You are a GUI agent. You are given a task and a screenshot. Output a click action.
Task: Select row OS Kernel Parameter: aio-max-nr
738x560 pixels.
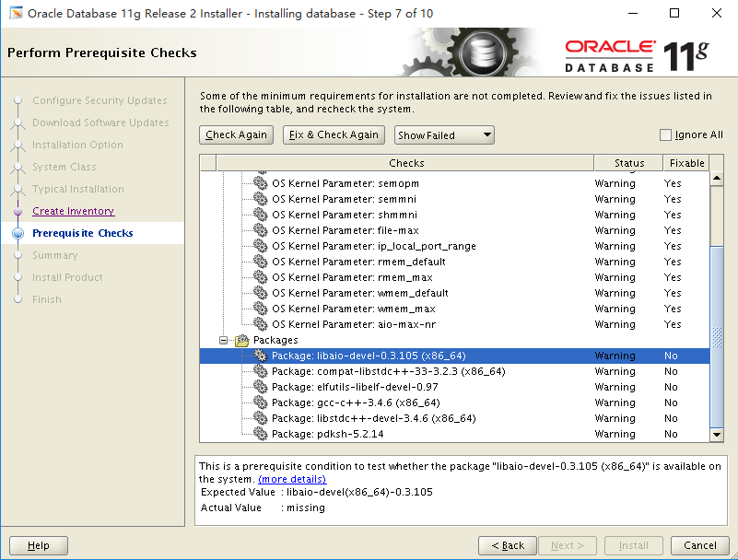(x=454, y=324)
